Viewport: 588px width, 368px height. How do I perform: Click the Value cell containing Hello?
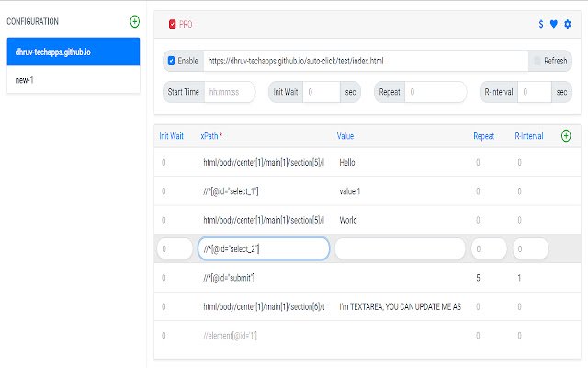click(x=401, y=162)
